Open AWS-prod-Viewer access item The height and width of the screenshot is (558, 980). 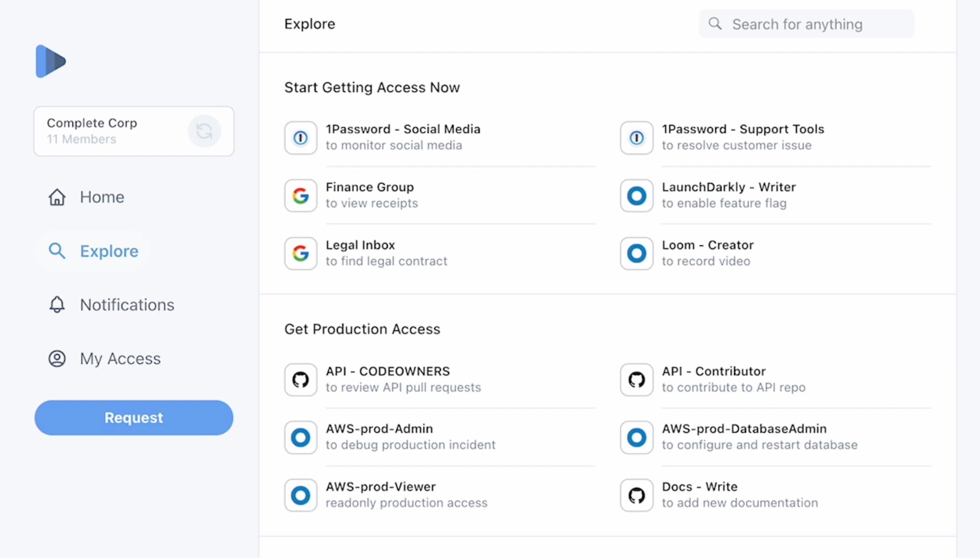(x=440, y=495)
